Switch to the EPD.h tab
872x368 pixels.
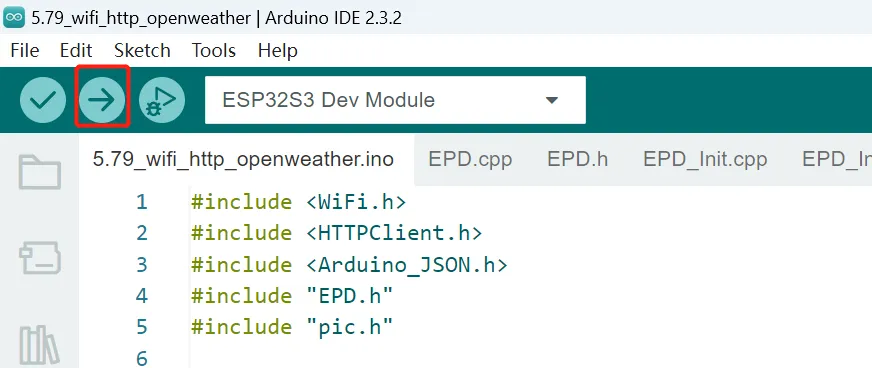pyautogui.click(x=577, y=160)
